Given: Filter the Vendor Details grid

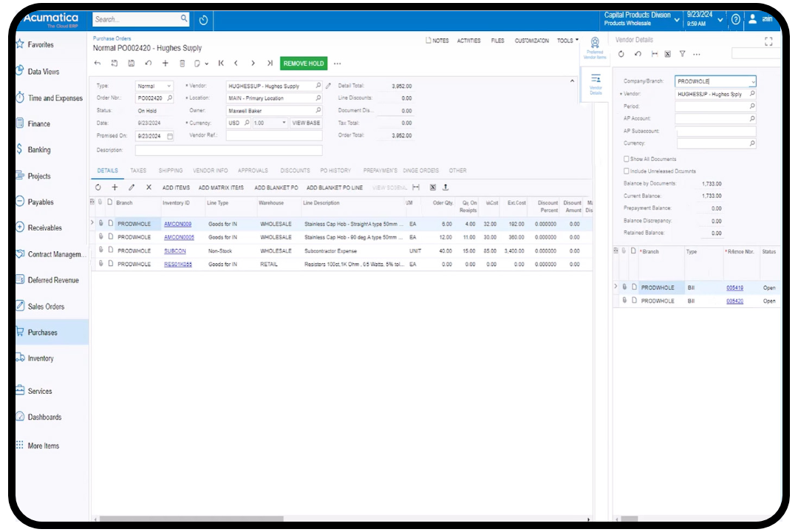Looking at the screenshot, I should (683, 54).
